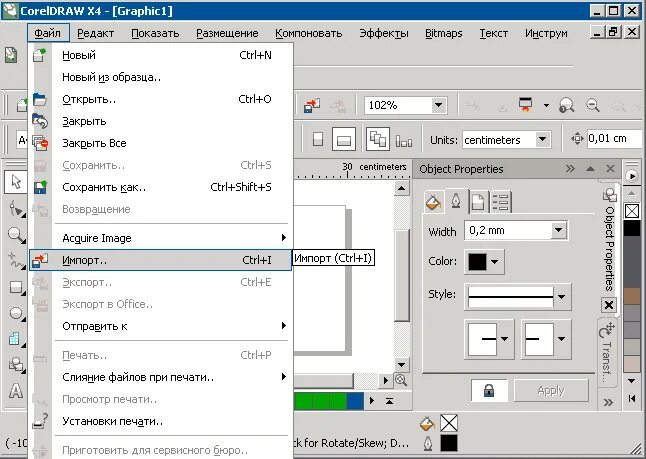
Task: Select the Freehand drawing tool
Action: click(16, 261)
